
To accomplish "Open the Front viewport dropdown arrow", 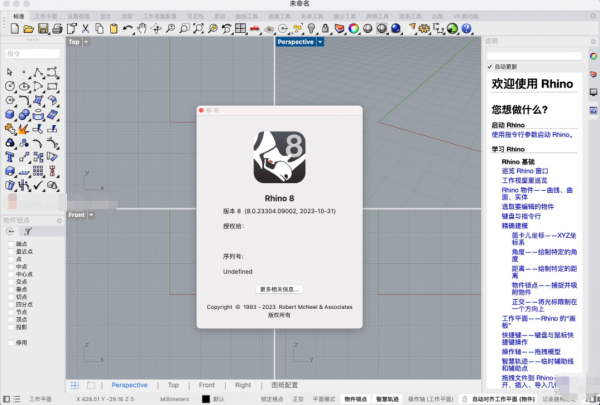I will tap(91, 215).
